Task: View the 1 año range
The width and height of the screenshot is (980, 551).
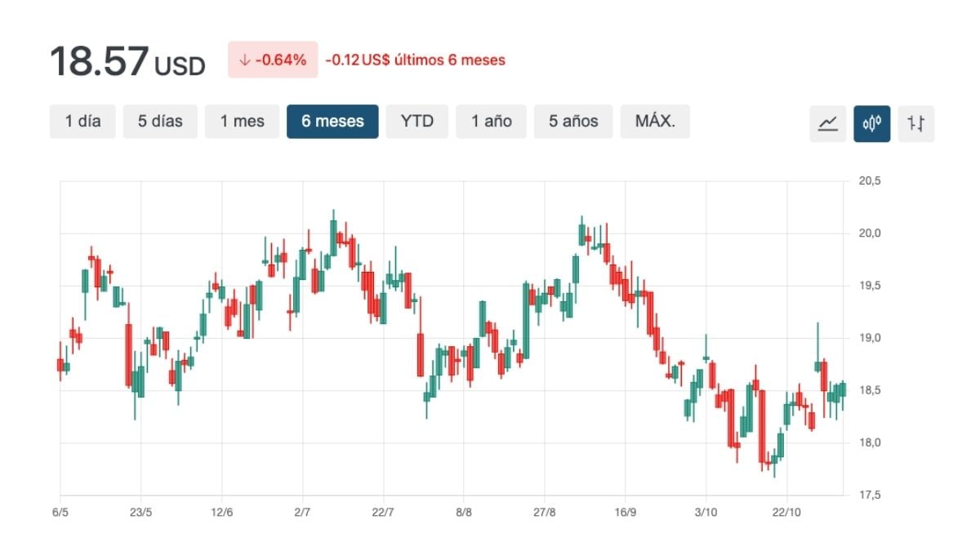Action: (492, 122)
